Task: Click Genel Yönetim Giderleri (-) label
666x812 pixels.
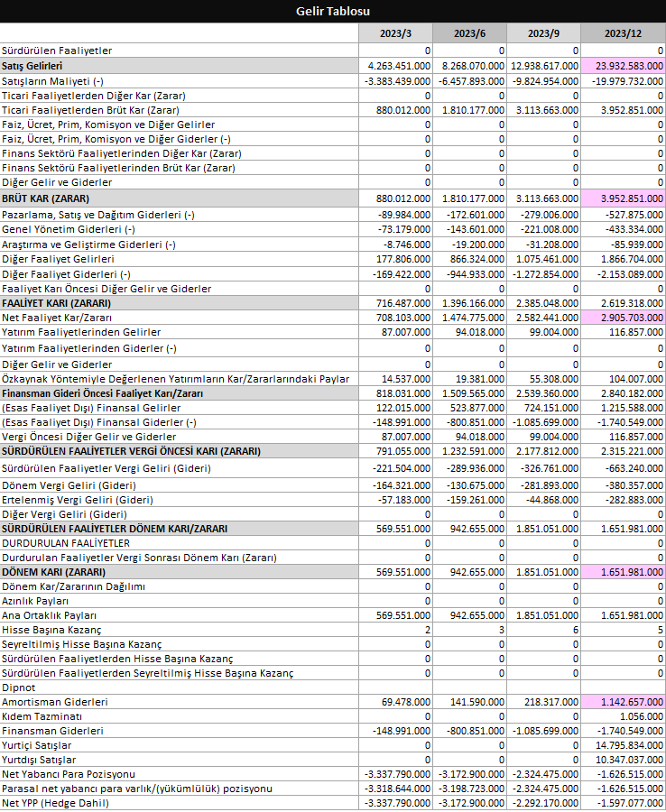Action: (x=69, y=229)
